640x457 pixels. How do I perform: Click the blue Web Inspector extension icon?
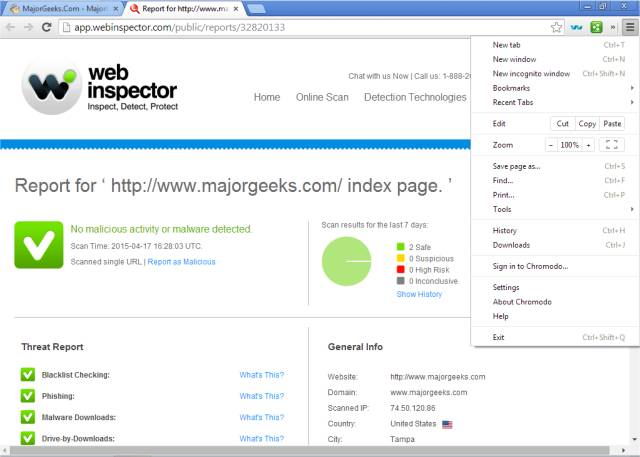(576, 27)
